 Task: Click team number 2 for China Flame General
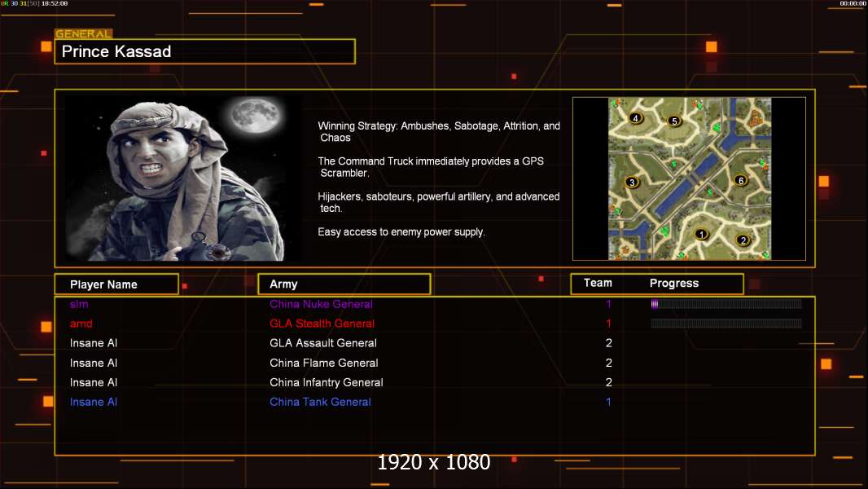[609, 363]
